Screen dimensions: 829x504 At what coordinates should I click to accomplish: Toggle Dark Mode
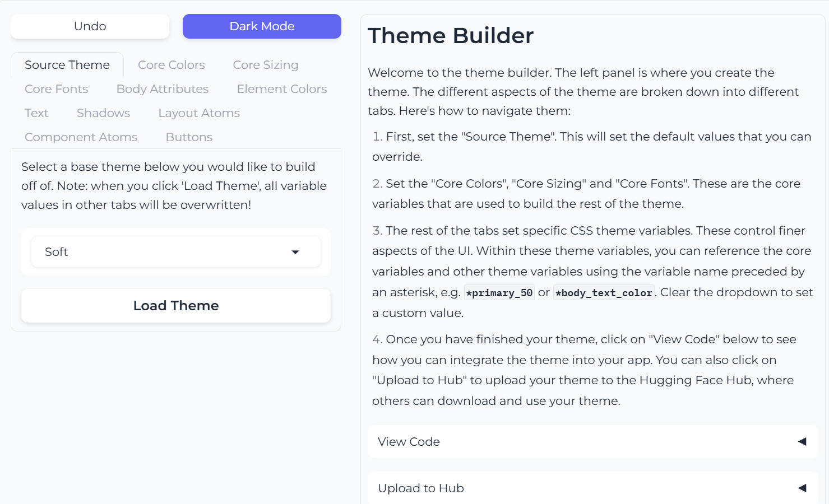tap(262, 26)
